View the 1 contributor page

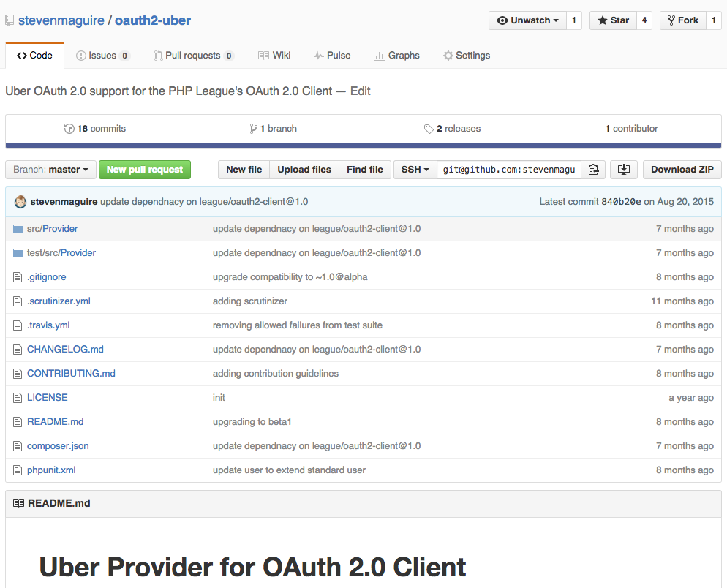(631, 129)
